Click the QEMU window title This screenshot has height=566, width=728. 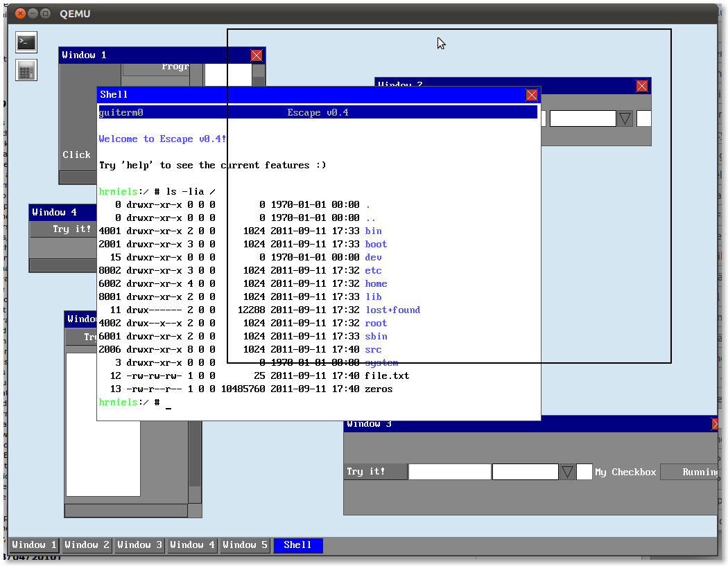[75, 14]
